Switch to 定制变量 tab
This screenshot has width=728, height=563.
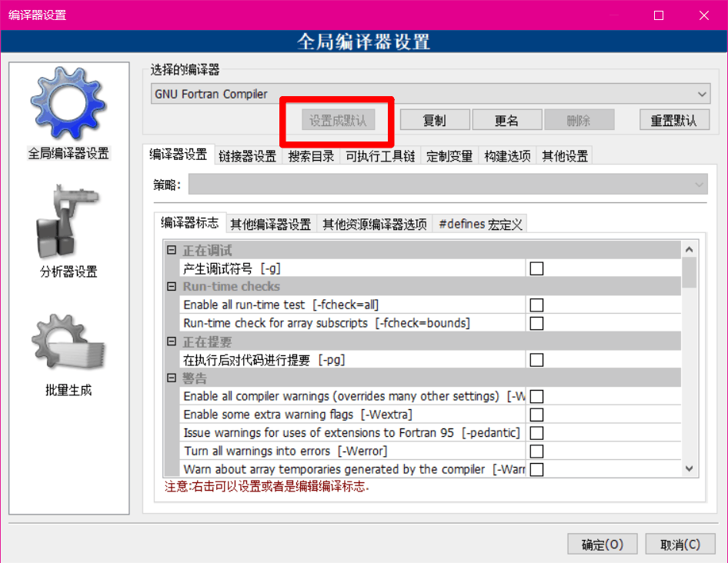click(x=449, y=156)
